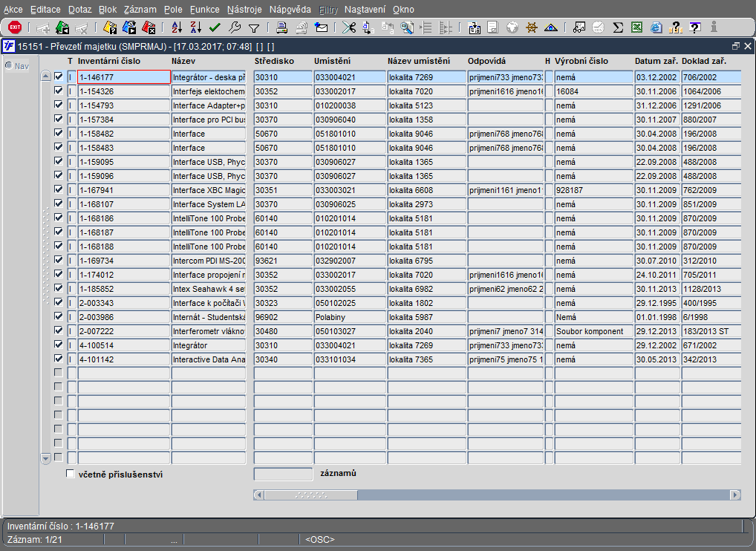This screenshot has height=551, width=756.
Task: Click the Sigma sum icon
Action: coord(618,27)
